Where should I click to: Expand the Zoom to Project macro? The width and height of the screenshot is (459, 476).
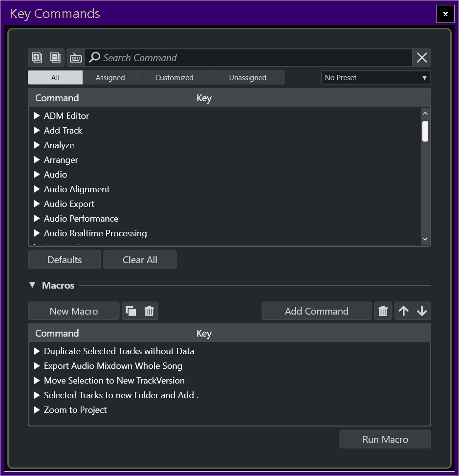click(37, 410)
